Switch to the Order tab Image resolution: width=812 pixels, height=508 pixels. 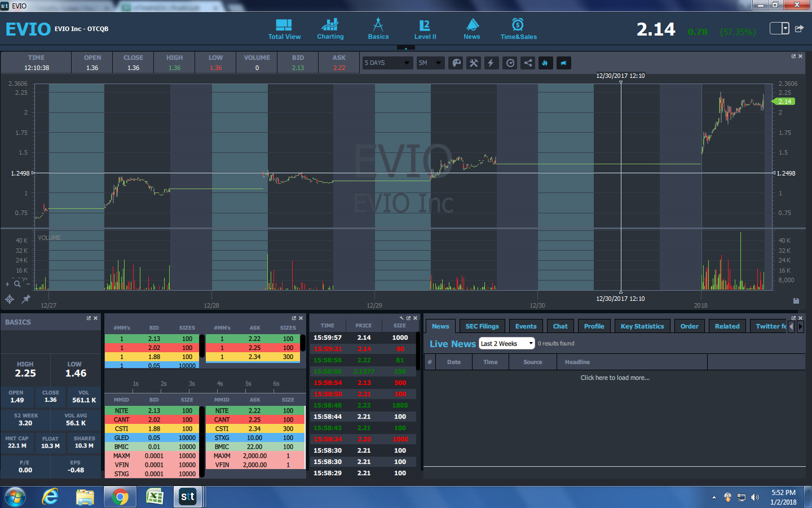(690, 326)
